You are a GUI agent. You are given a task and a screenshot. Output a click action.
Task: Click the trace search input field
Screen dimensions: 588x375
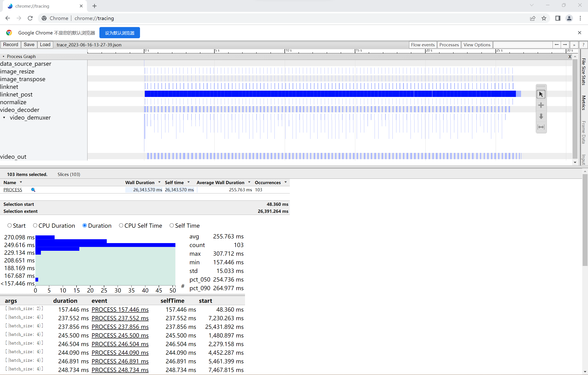(x=523, y=45)
